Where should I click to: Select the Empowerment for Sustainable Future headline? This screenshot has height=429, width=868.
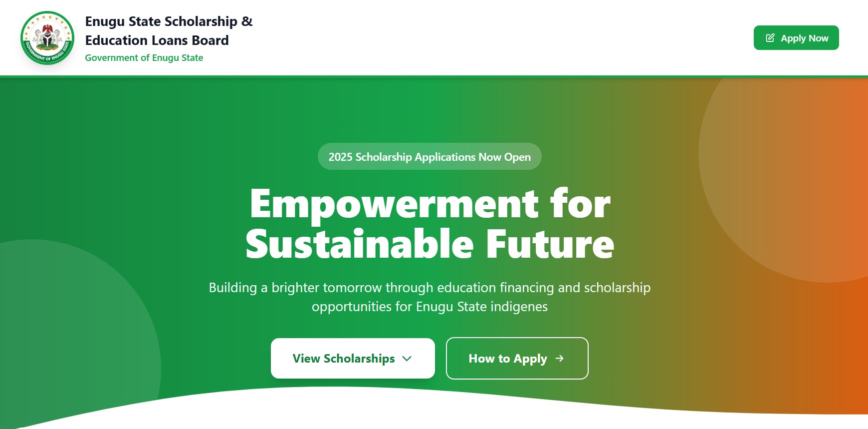430,223
